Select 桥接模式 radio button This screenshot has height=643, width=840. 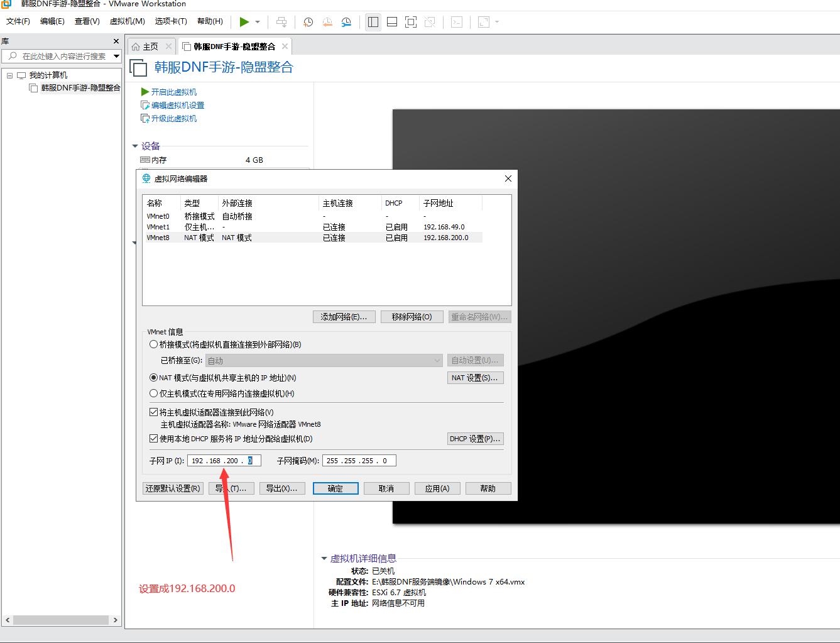154,344
